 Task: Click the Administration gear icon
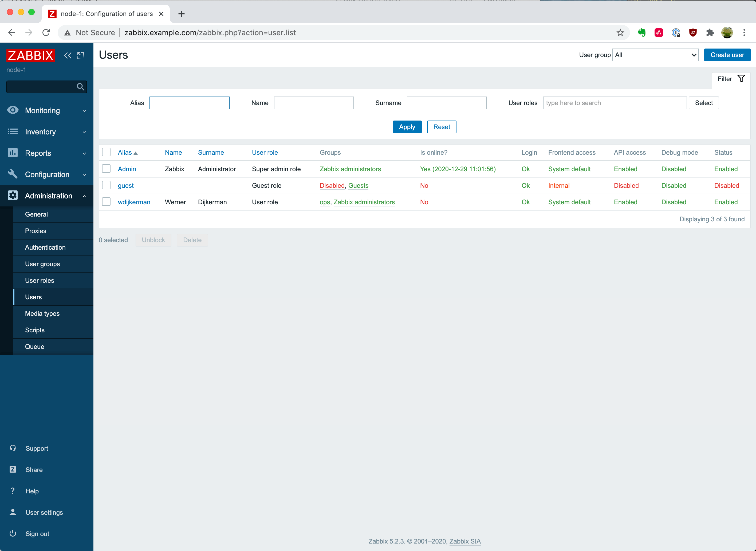coord(13,195)
